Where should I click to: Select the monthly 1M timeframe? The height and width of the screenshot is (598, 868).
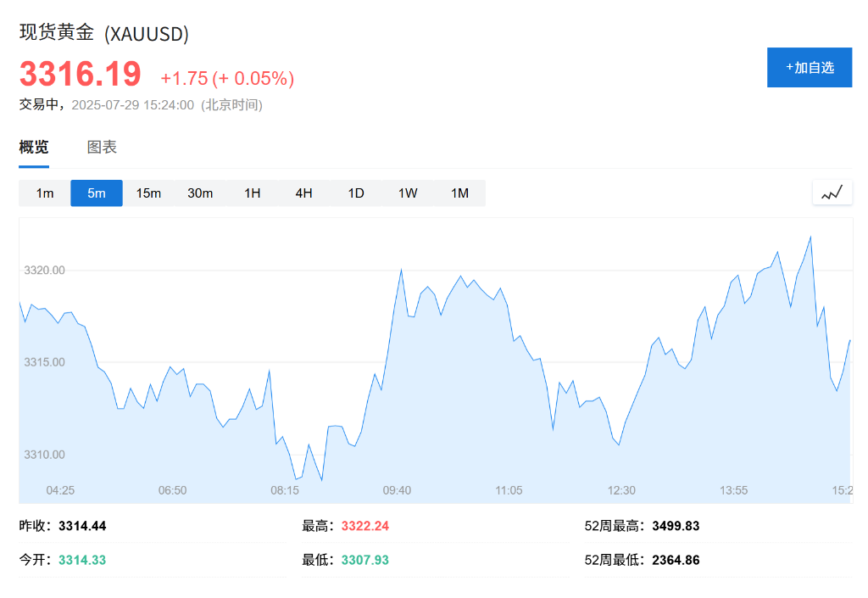click(459, 193)
